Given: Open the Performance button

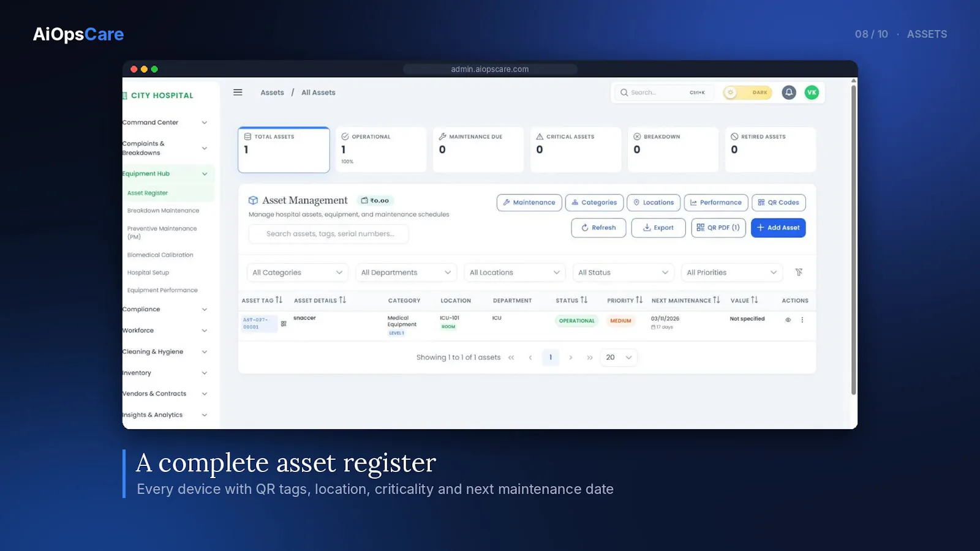Looking at the screenshot, I should pos(716,203).
